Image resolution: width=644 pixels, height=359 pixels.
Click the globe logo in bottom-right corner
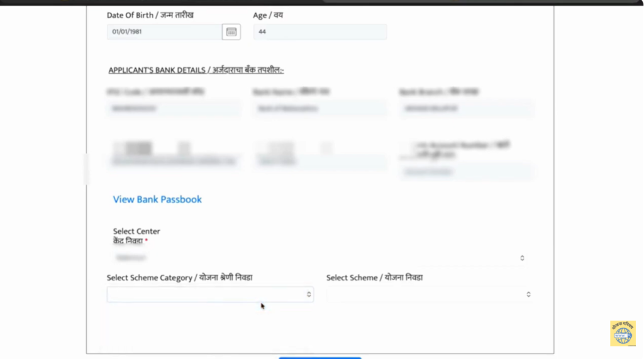pos(622,334)
